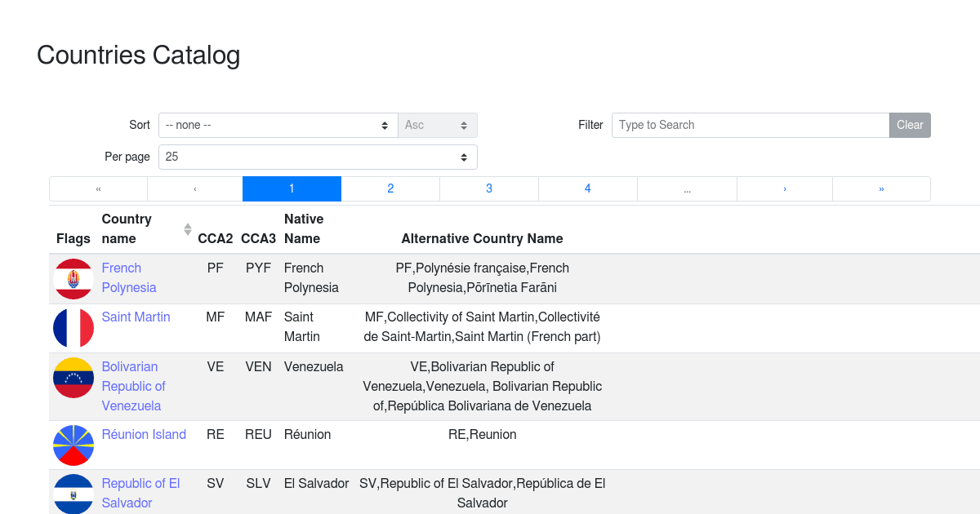Go to next page with right chevron
The image size is (980, 514).
click(784, 188)
